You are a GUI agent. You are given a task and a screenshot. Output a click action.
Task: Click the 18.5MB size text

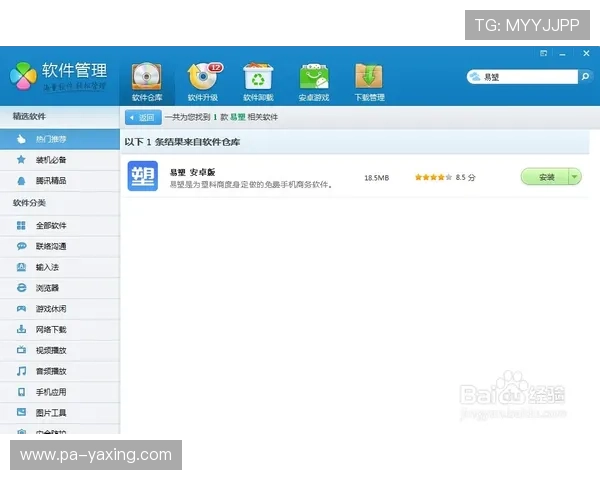coord(377,178)
